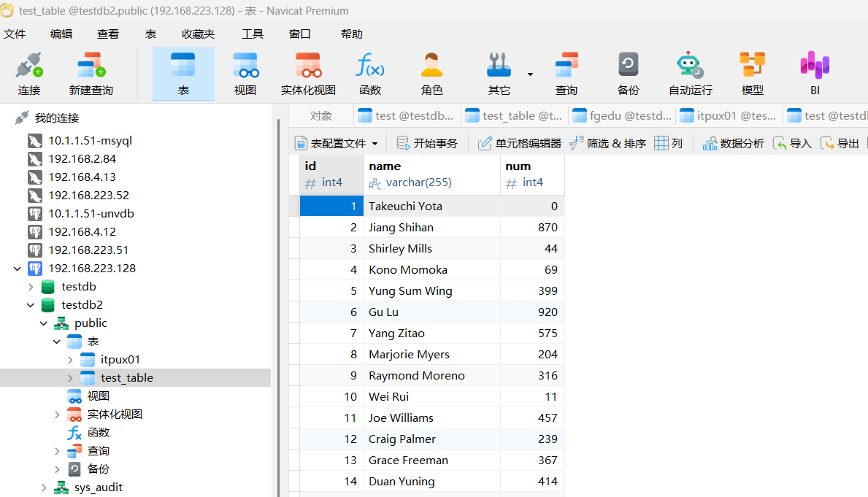Click the 函数 (Function) toolbar icon
The height and width of the screenshot is (497, 868).
(x=370, y=73)
